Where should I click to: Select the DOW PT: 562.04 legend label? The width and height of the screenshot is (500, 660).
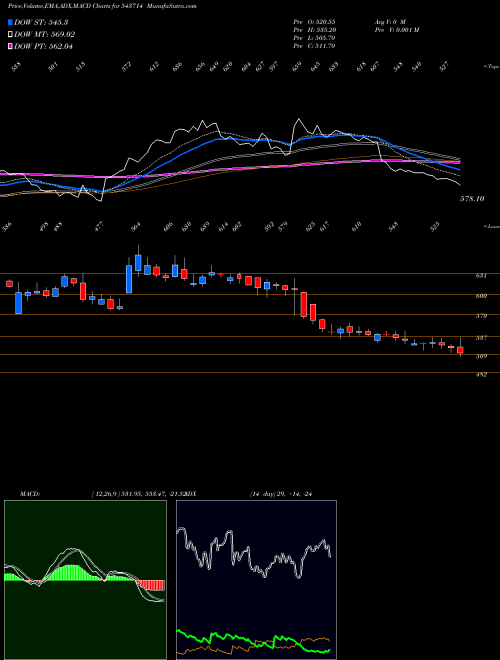pyautogui.click(x=43, y=46)
